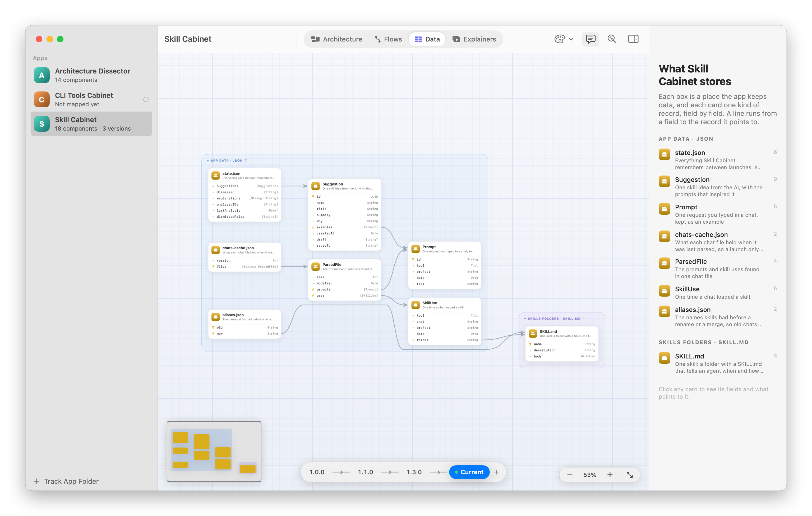Zoom in with the plus button

[x=610, y=475]
